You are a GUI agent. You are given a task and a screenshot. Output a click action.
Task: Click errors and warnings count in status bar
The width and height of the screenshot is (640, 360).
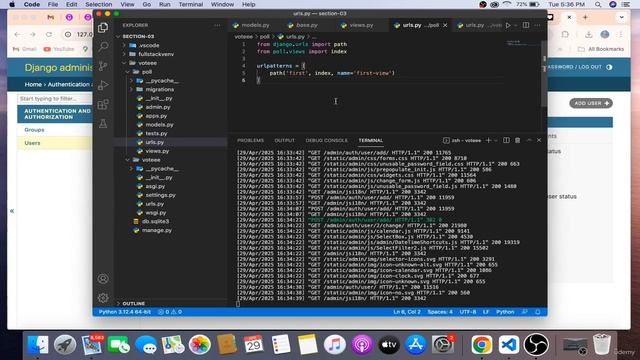170,312
